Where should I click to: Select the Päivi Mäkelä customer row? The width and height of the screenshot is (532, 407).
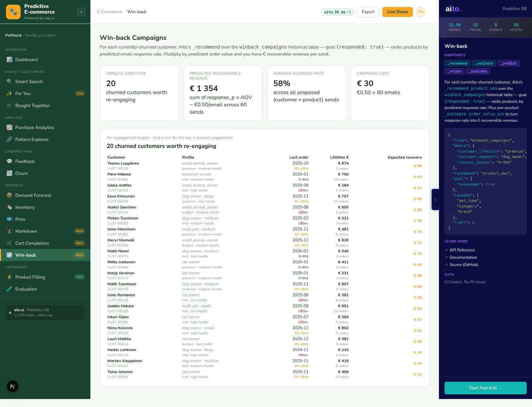(x=265, y=177)
